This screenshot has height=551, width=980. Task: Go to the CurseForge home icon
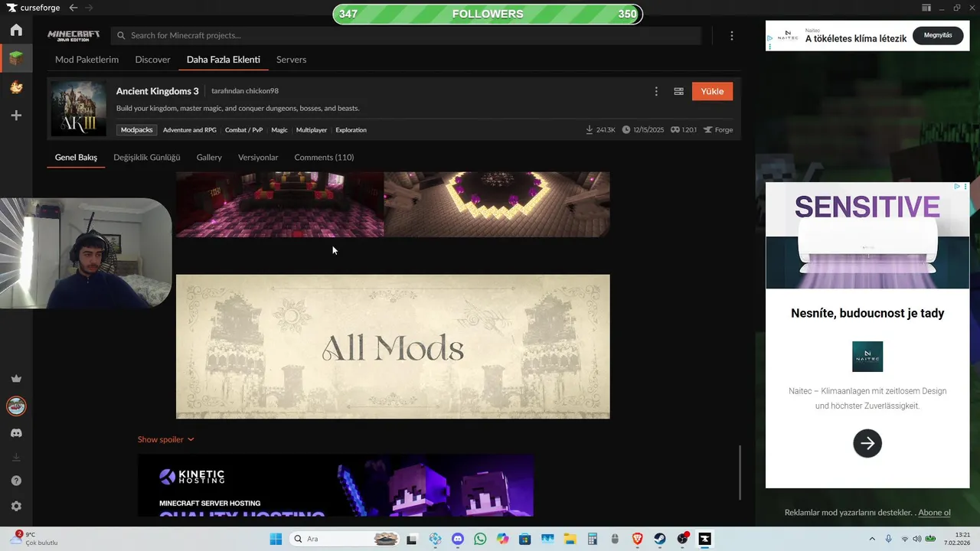pyautogui.click(x=16, y=30)
